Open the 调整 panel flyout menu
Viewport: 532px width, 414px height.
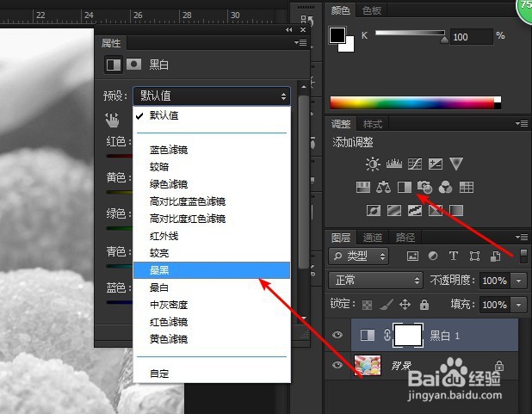click(x=522, y=124)
